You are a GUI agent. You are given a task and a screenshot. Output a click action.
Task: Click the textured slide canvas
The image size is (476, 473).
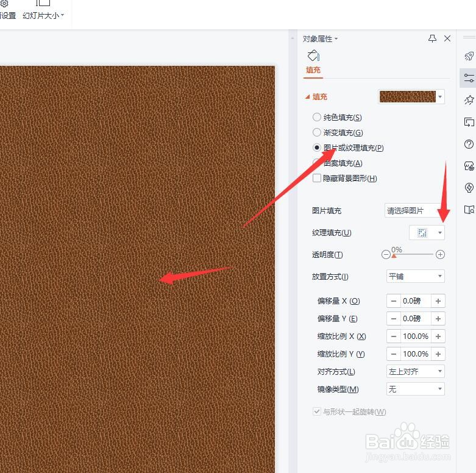pyautogui.click(x=137, y=269)
